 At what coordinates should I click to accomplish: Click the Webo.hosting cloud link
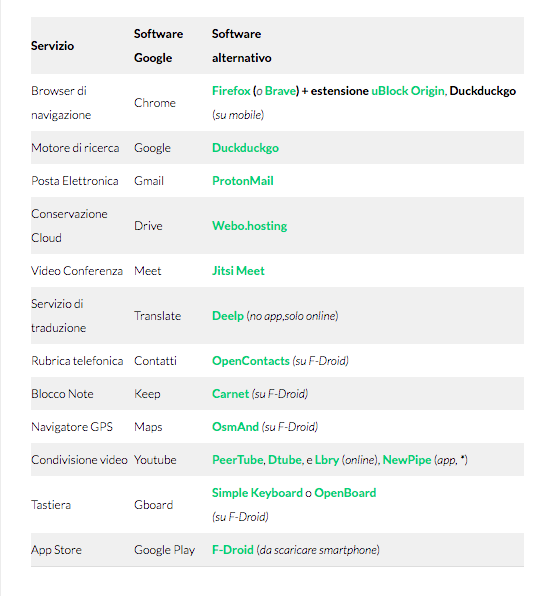[x=249, y=225]
